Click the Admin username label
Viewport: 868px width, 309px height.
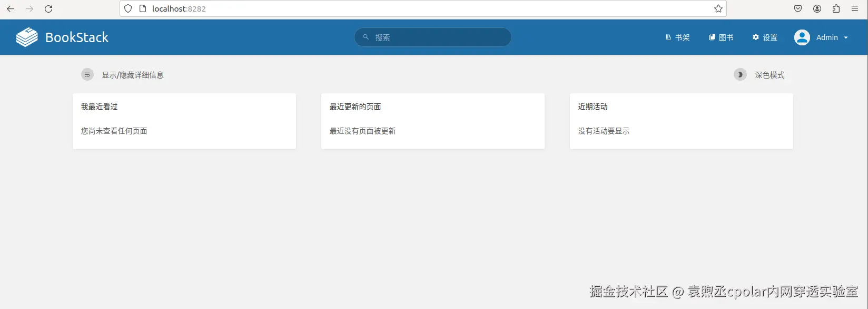point(827,37)
